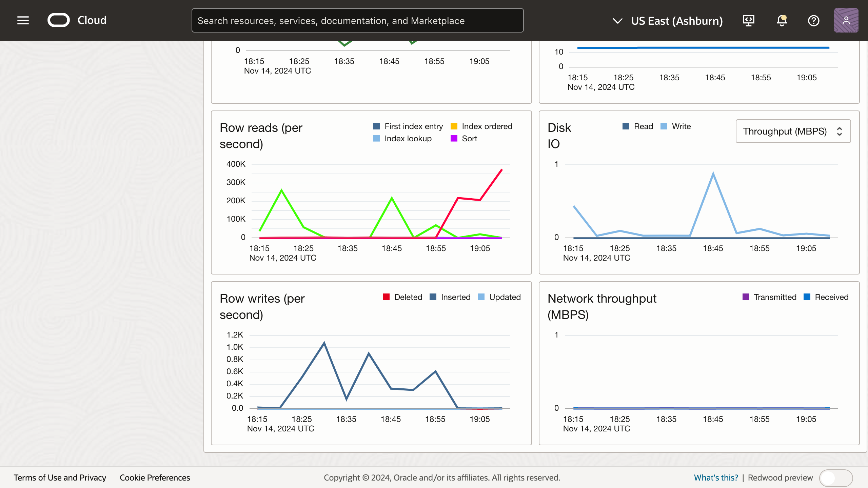
Task: Open the navigation hamburger menu
Action: pos(22,20)
